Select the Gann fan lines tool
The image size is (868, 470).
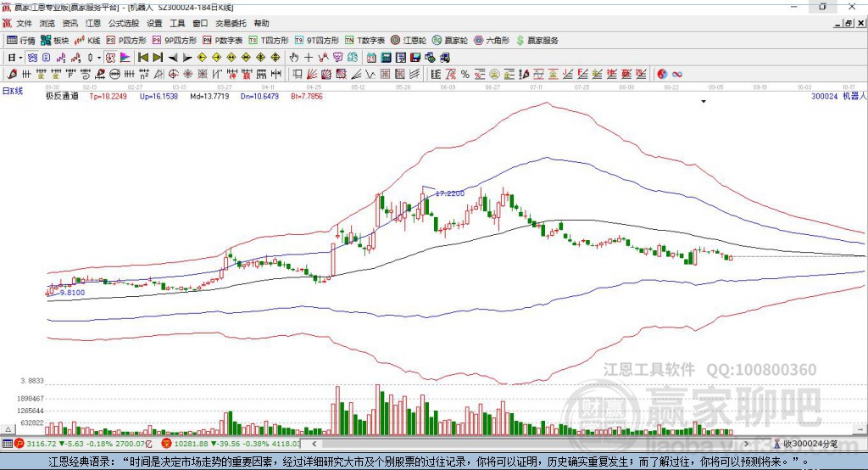(x=312, y=75)
